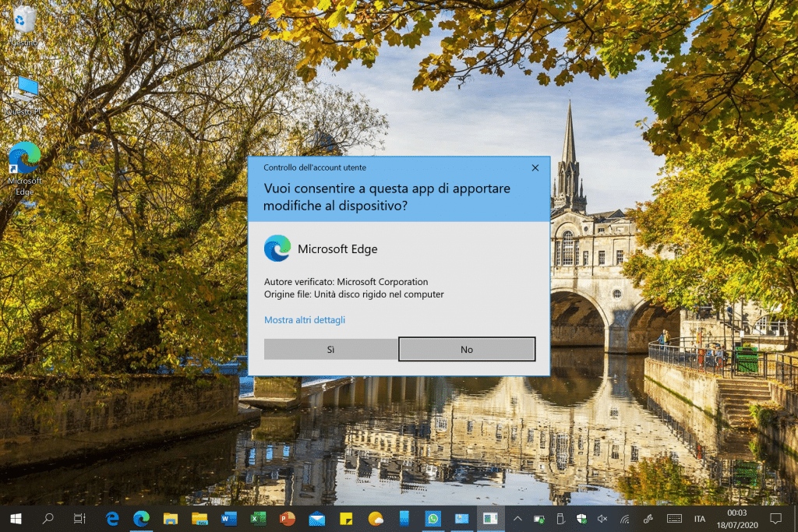Click the Sì button to allow changes
The height and width of the screenshot is (532, 798).
coord(330,349)
